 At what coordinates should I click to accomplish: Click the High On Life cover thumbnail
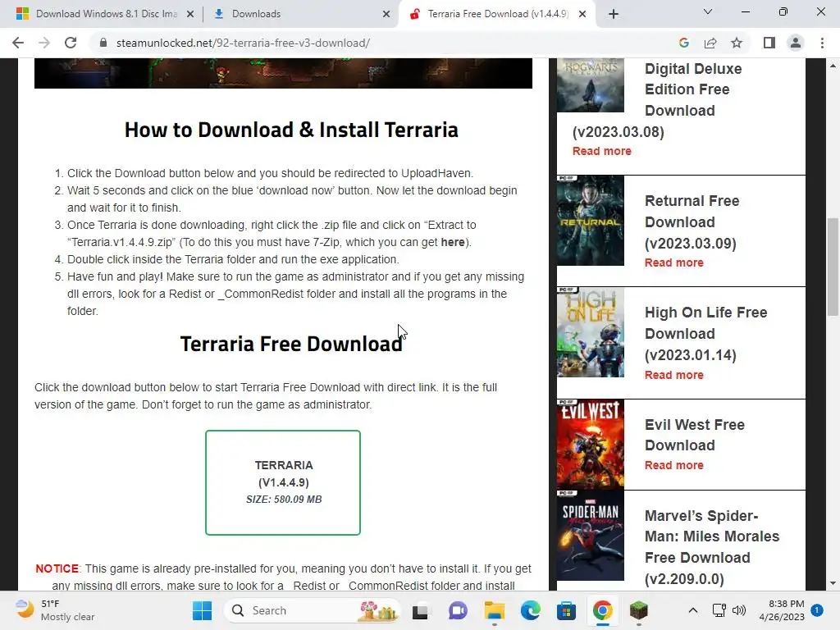tap(591, 332)
